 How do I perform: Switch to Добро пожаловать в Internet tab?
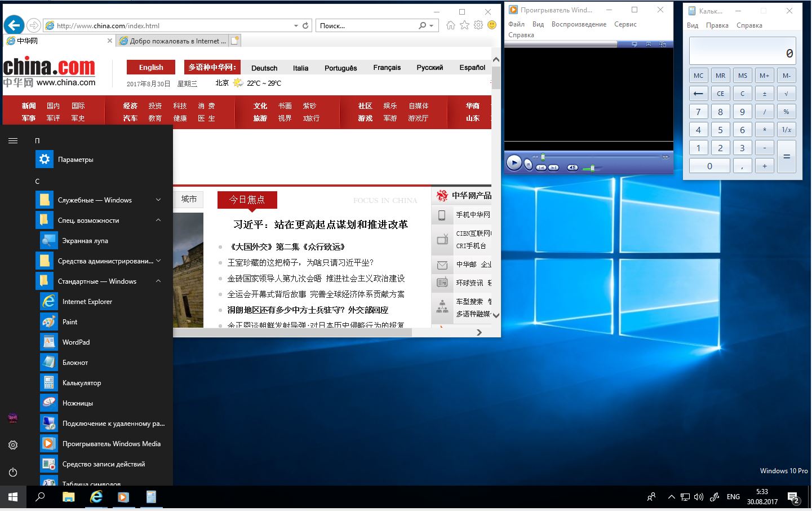pos(172,41)
